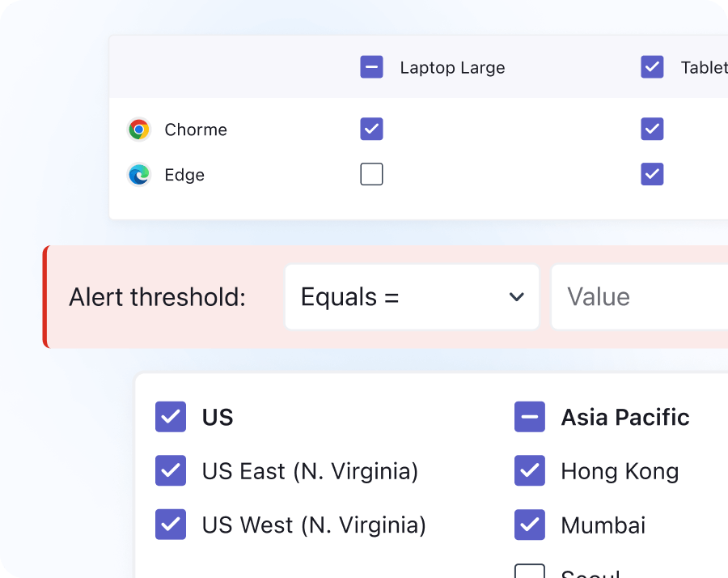Click the Edge browser icon

pos(139,175)
